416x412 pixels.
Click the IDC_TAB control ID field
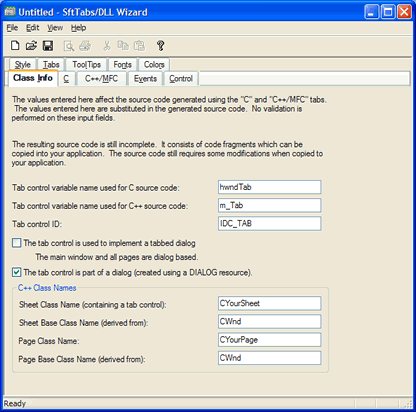(x=270, y=223)
